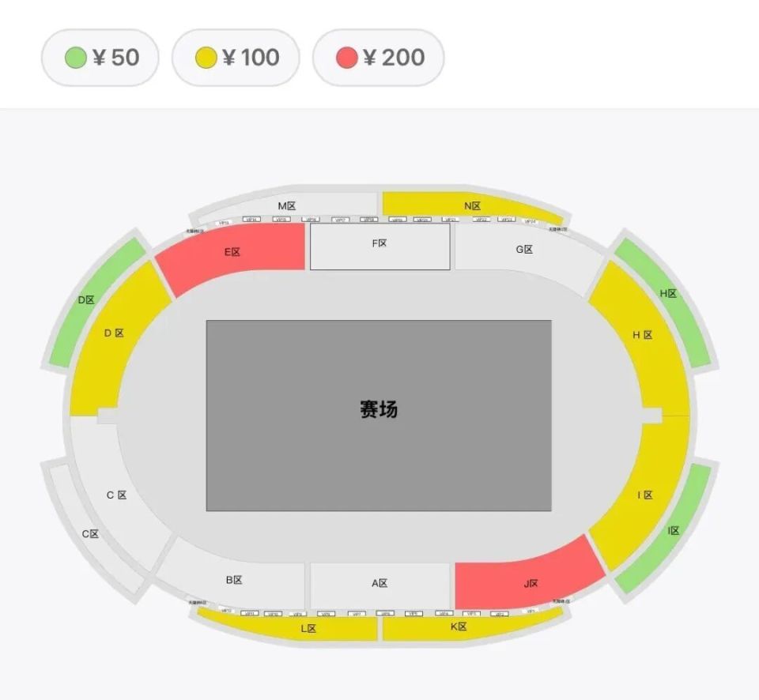Select the ¥50 price filter chip
This screenshot has height=700, width=759.
(x=100, y=58)
